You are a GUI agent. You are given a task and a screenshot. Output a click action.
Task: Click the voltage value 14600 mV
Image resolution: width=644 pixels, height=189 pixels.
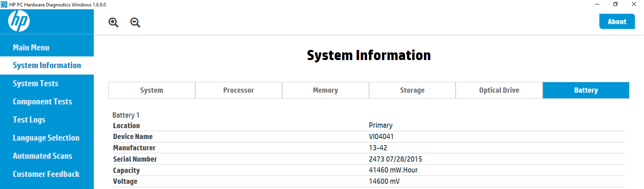[384, 181]
